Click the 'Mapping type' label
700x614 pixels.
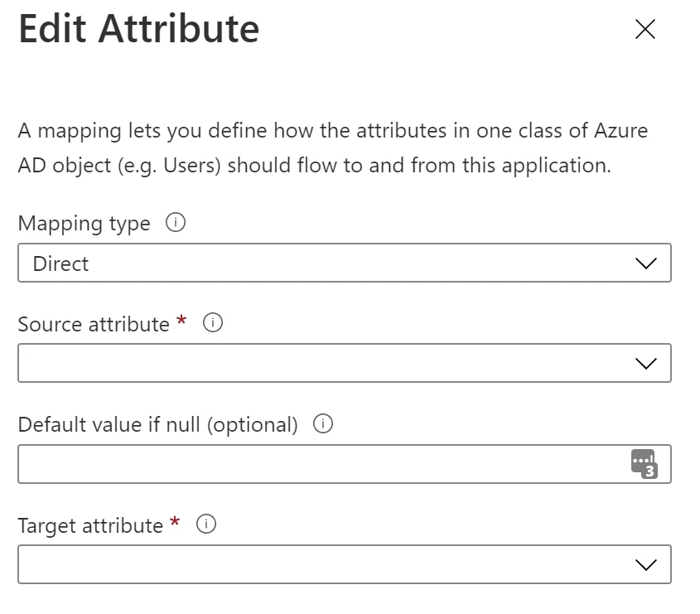tap(84, 224)
